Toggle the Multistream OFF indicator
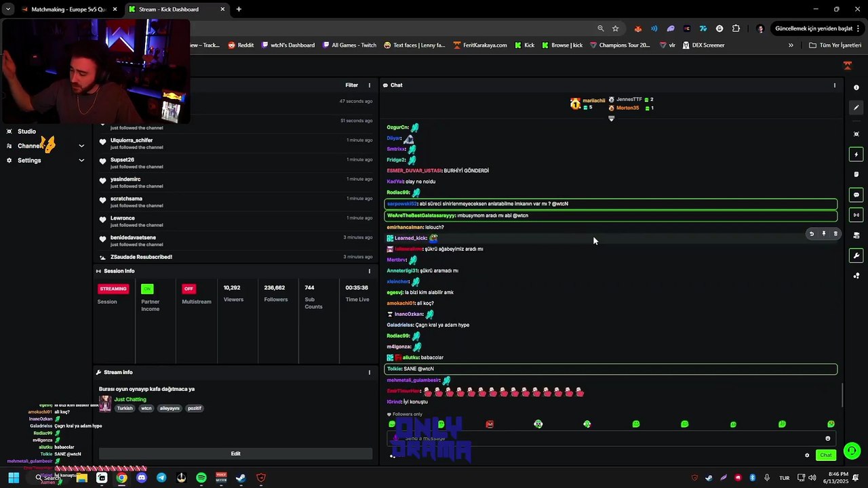Viewport: 868px width, 488px height. tap(189, 289)
